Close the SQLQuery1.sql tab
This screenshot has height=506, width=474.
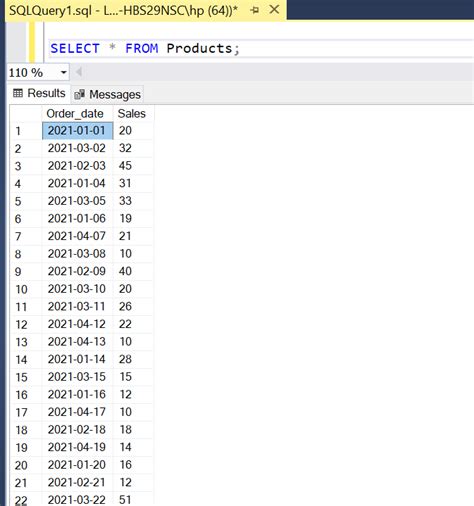coord(274,10)
